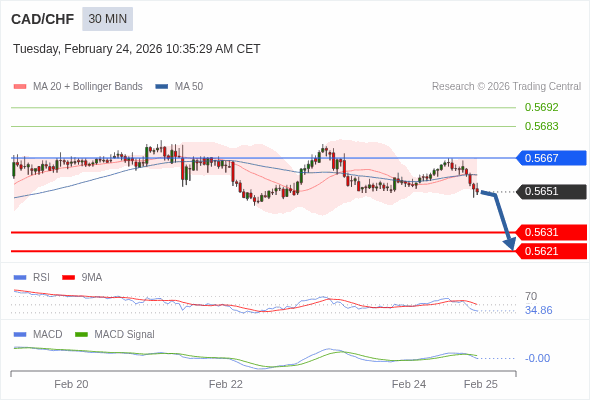
Task: Click resistance level label 0.5683
Action: (x=541, y=126)
